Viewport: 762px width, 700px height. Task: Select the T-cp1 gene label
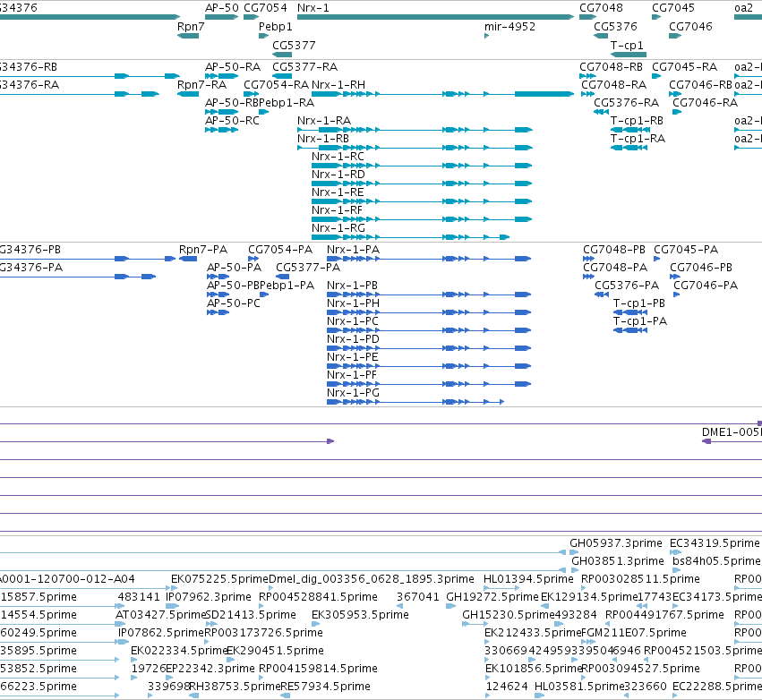pyautogui.click(x=627, y=45)
